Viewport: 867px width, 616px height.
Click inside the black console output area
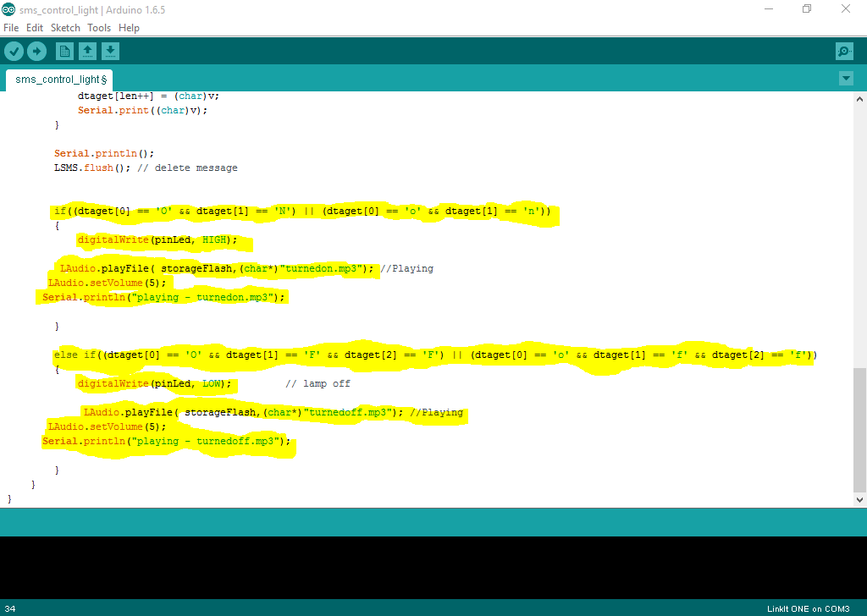click(433, 568)
